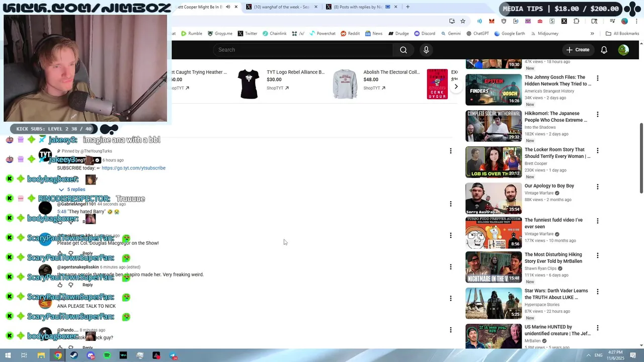The height and width of the screenshot is (362, 644).
Task: Open options for Most Disturbing Hiking Story
Action: 597,255
